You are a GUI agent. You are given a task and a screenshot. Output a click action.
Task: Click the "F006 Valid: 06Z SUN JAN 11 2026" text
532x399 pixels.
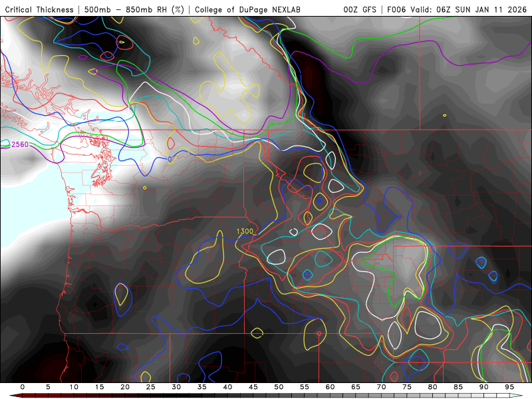[x=457, y=9]
